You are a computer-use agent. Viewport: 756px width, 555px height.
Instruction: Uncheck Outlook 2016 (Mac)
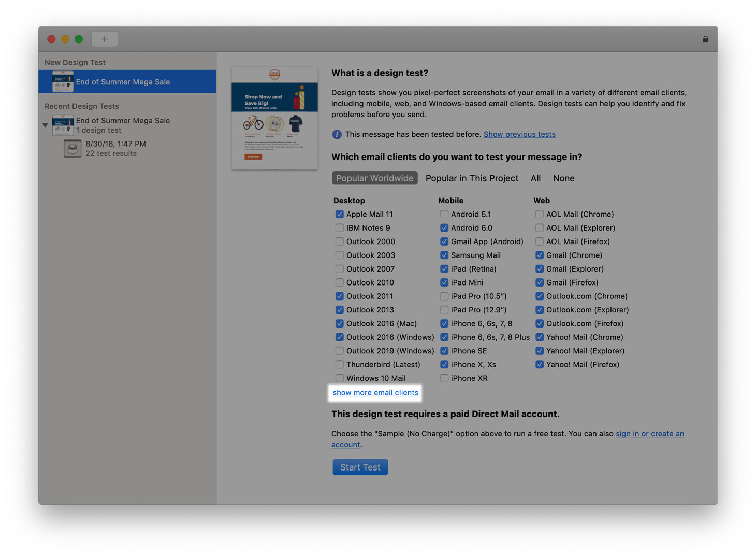(x=340, y=323)
